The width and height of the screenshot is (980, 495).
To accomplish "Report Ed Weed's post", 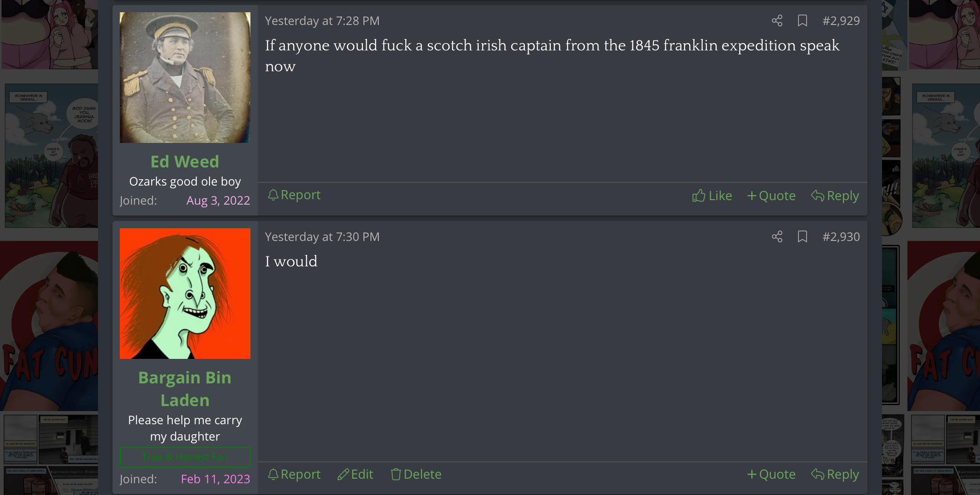I will tap(294, 195).
